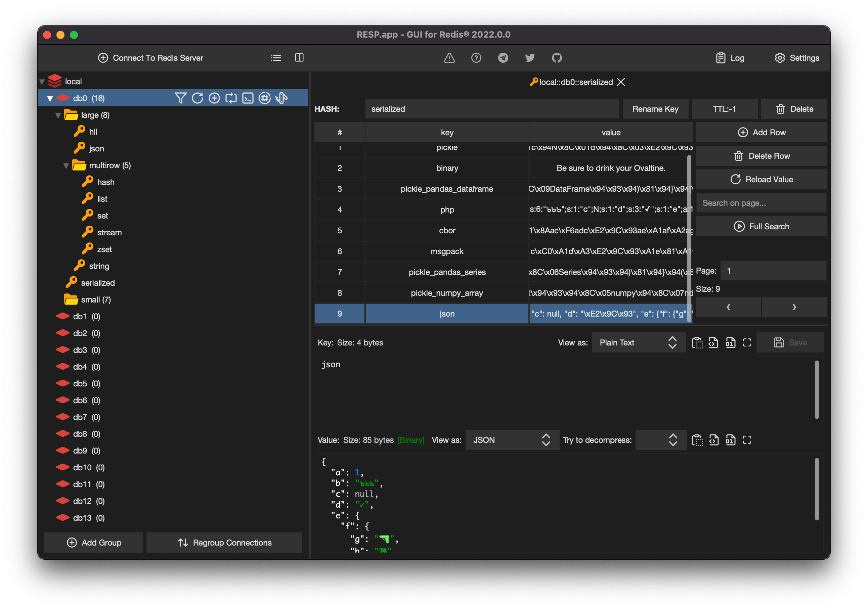This screenshot has height=609, width=868.
Task: Click the Full Search button
Action: pos(761,226)
